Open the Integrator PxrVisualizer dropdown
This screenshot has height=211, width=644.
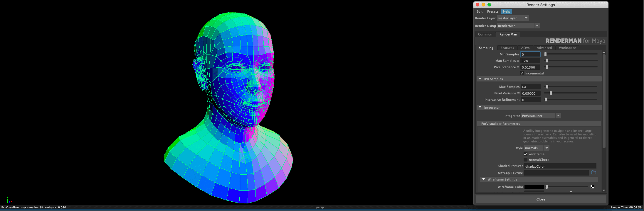coord(541,116)
